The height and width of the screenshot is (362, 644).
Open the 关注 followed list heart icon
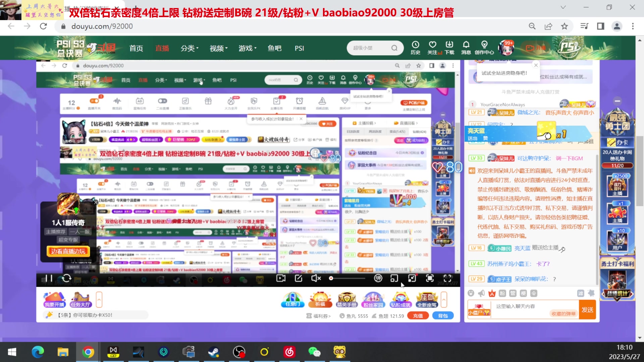[433, 48]
